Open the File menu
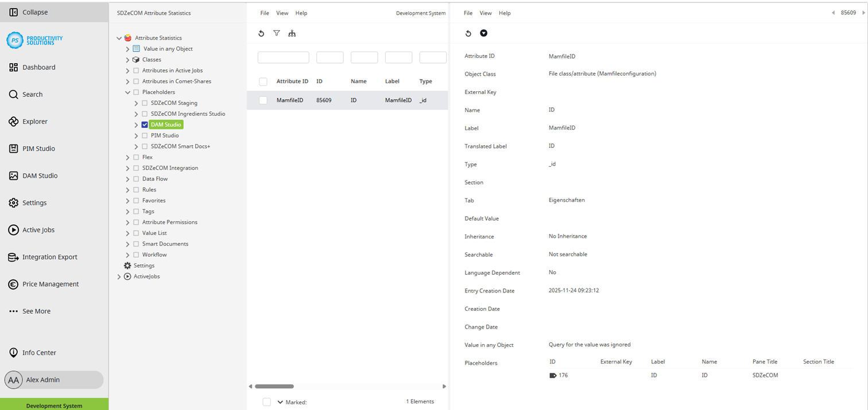Screen dimensions: 868x410 (x=264, y=13)
